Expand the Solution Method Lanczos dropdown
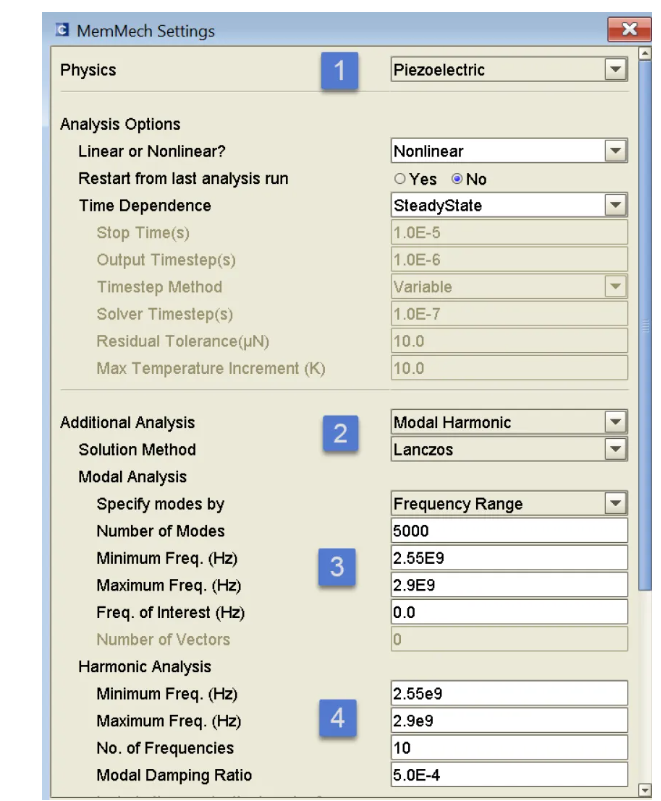Viewport: 661px width, 801px height. pyautogui.click(x=616, y=449)
